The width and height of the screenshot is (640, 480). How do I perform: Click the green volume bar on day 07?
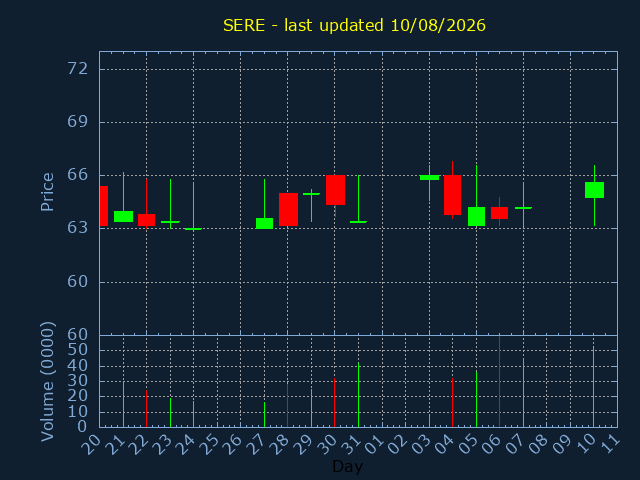click(523, 393)
